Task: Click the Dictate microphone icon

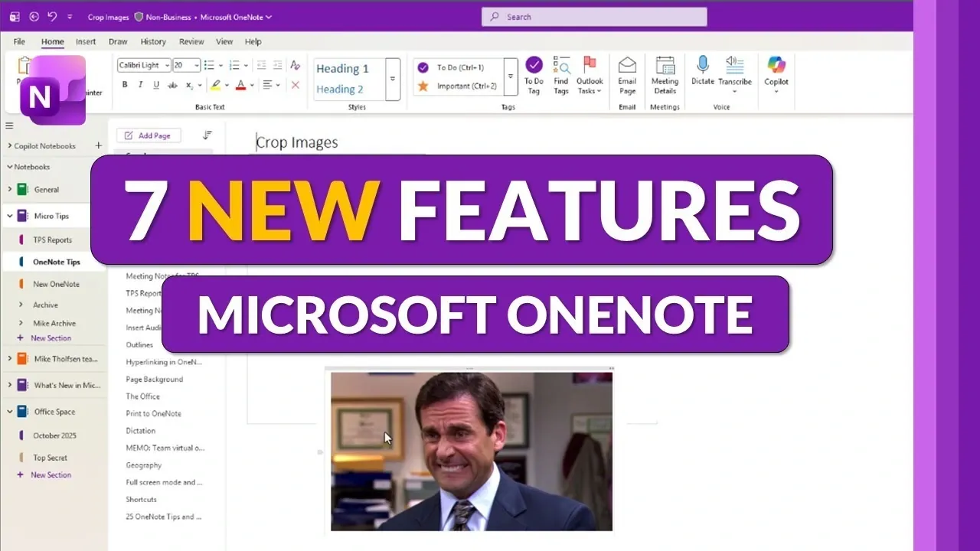Action: pos(702,69)
